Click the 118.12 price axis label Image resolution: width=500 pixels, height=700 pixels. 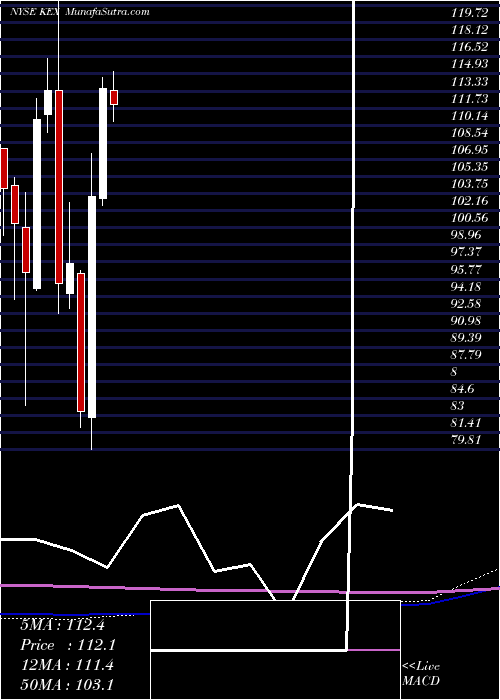pyautogui.click(x=469, y=30)
